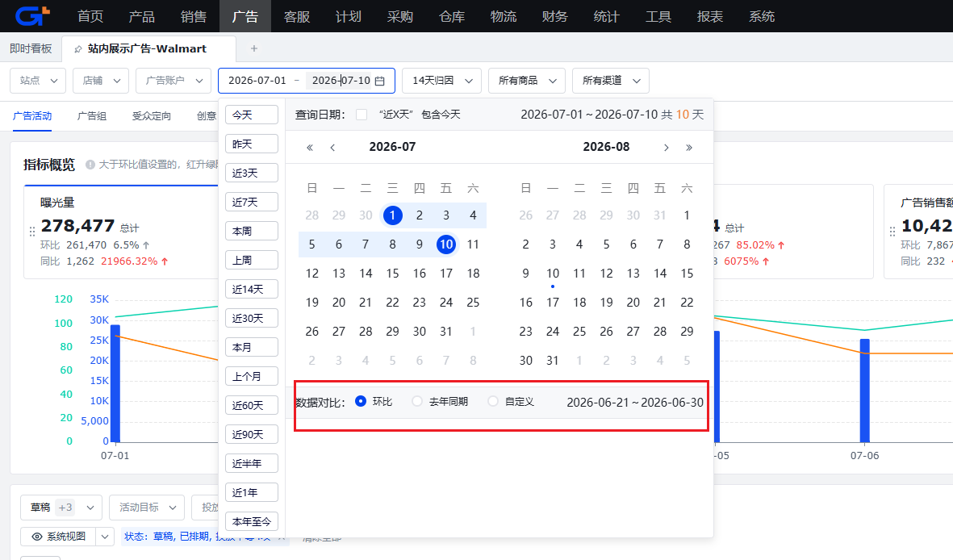Click the pin icon on Walmart tab

tap(77, 49)
